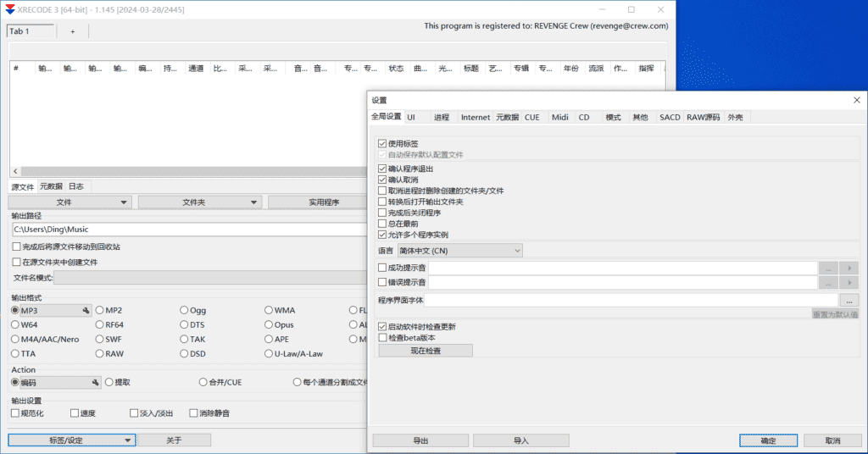868x454 pixels.
Task: Click the plus icon to add tab
Action: point(72,31)
